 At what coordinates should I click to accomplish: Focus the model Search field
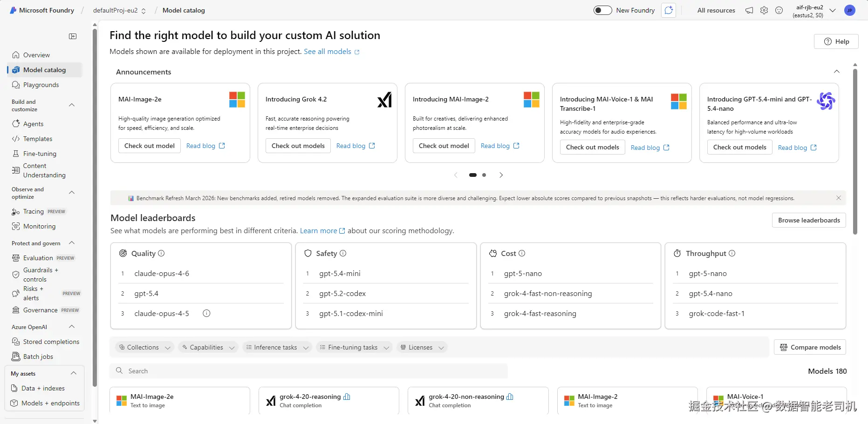coord(309,371)
